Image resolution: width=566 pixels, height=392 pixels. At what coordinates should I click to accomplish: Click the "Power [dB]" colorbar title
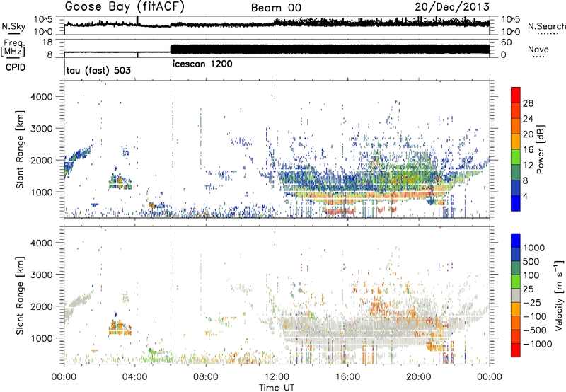click(x=541, y=149)
